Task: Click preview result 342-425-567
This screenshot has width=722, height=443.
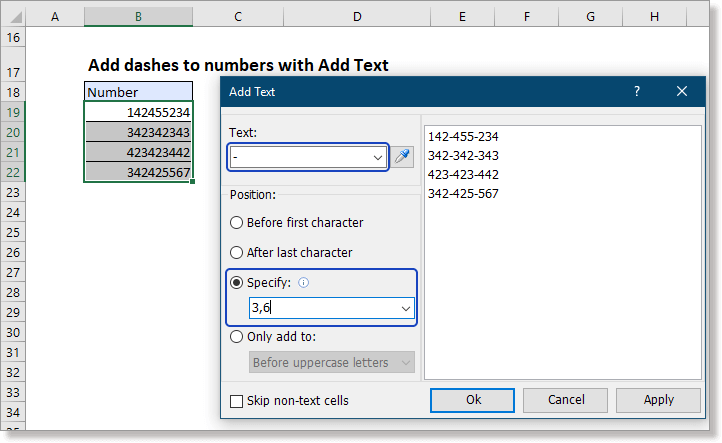Action: [462, 193]
